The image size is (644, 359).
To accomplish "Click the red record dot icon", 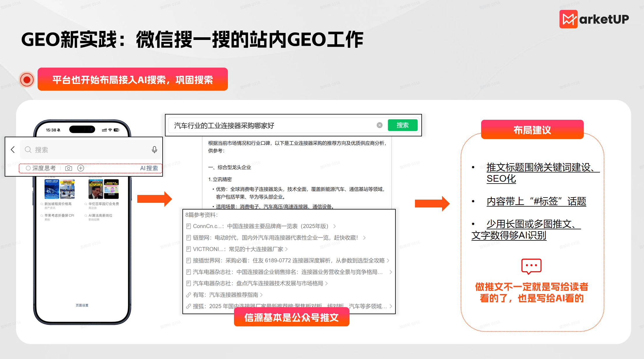I will pyautogui.click(x=27, y=80).
